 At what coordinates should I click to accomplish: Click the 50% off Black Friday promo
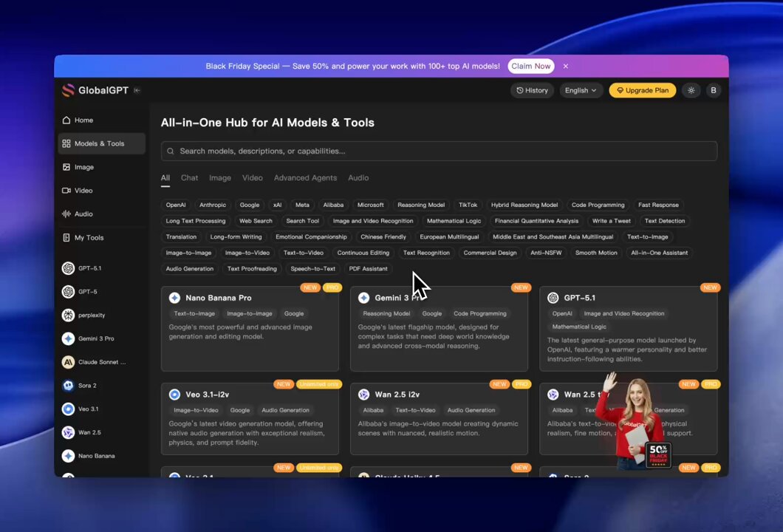pyautogui.click(x=658, y=454)
